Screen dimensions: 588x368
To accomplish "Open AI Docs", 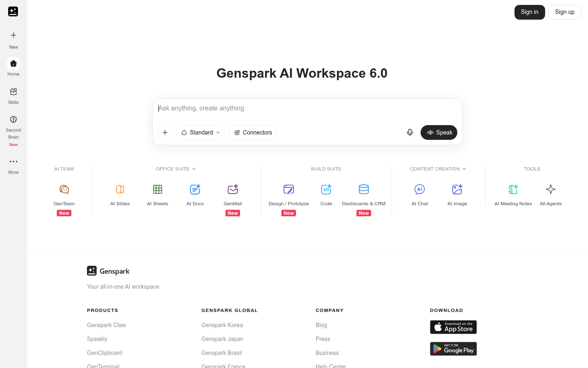I will click(x=195, y=195).
